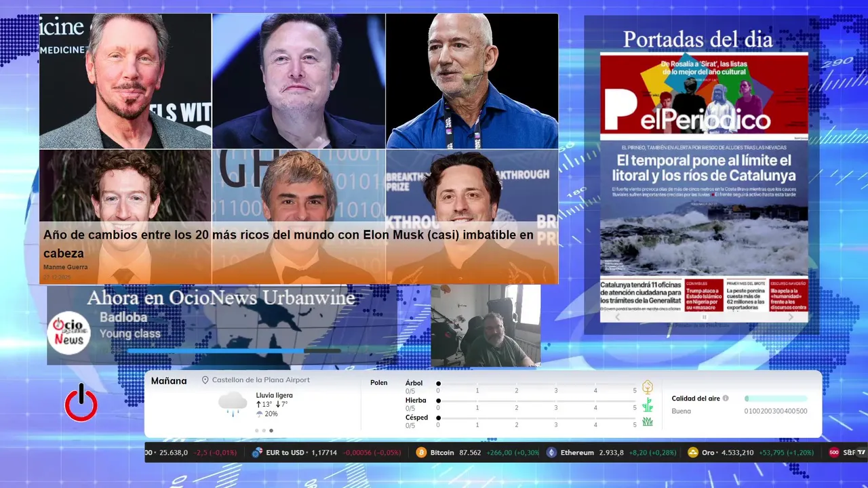The height and width of the screenshot is (488, 868).
Task: Select the third weather carousel dot
Action: (x=271, y=430)
